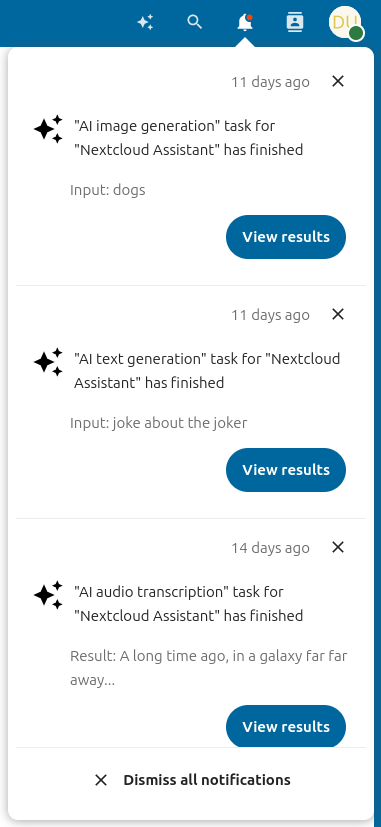Dismiss the AI text generation notification

pos(338,314)
